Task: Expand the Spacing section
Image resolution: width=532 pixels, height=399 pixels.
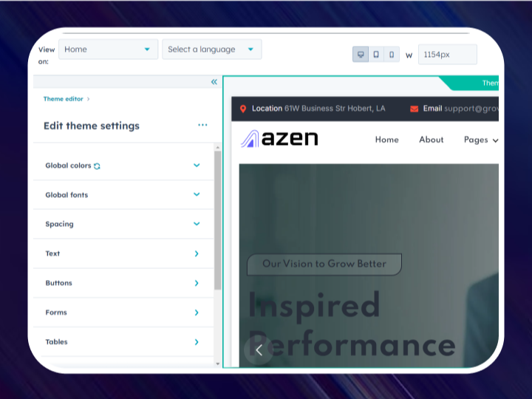Action: [x=123, y=224]
